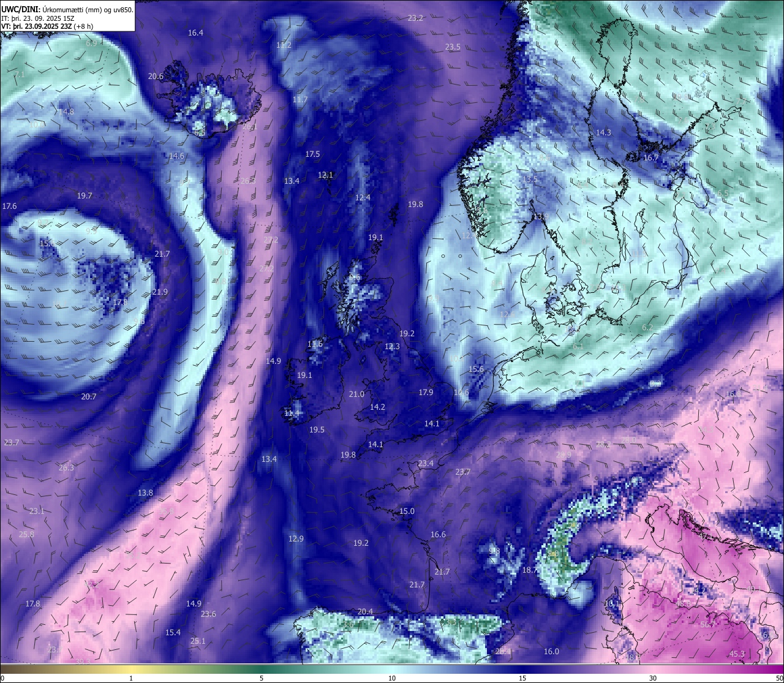
Task: Select the 12.4 value label
Action: (x=363, y=198)
